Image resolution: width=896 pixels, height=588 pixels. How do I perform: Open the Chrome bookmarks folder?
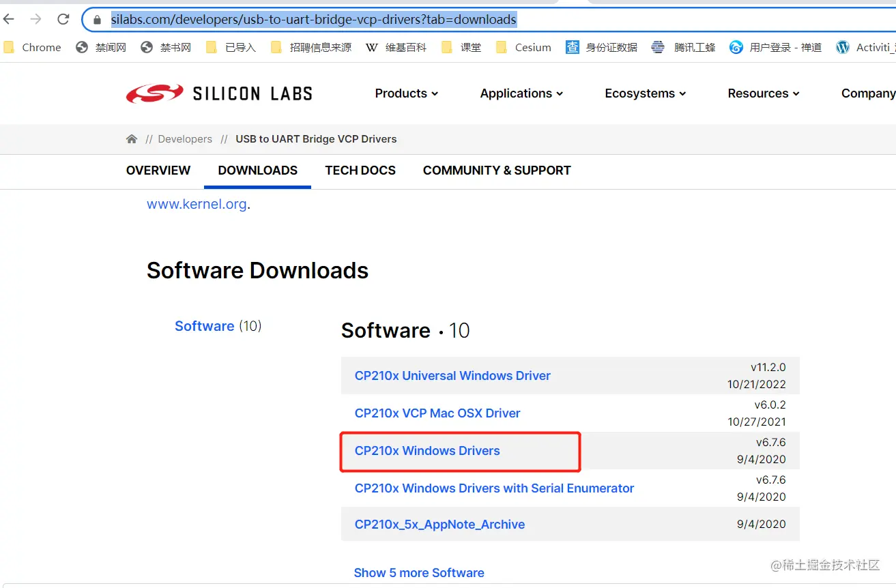[x=32, y=47]
